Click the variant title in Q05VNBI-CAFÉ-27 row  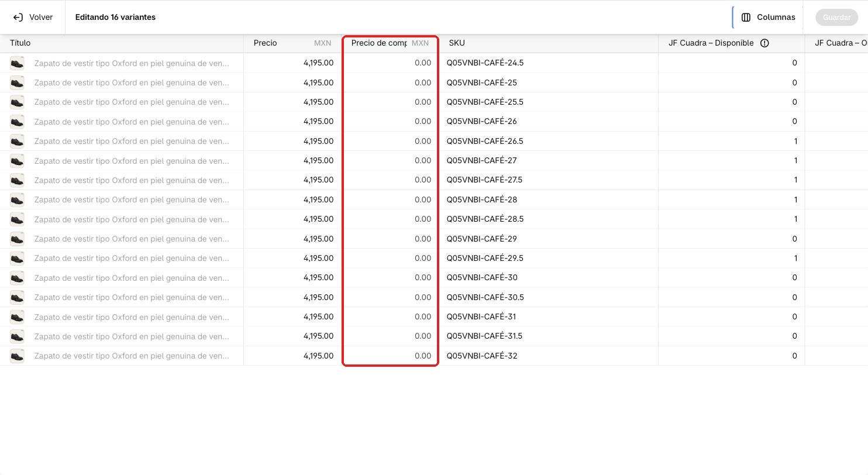pos(132,161)
